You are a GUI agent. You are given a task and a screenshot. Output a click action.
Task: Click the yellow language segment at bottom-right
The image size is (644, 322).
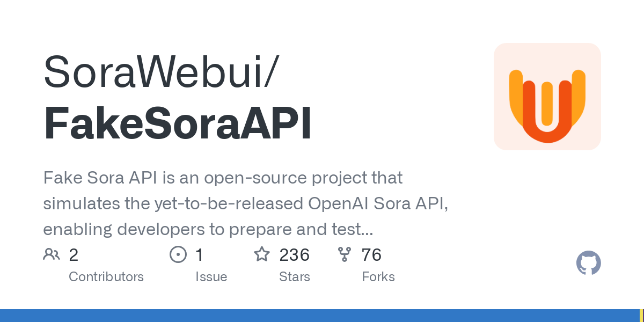point(641,316)
